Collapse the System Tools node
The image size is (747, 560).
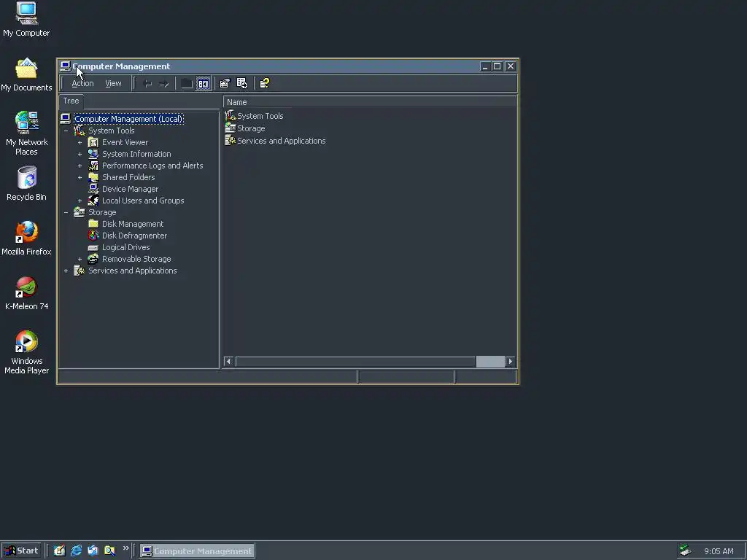pyautogui.click(x=66, y=131)
